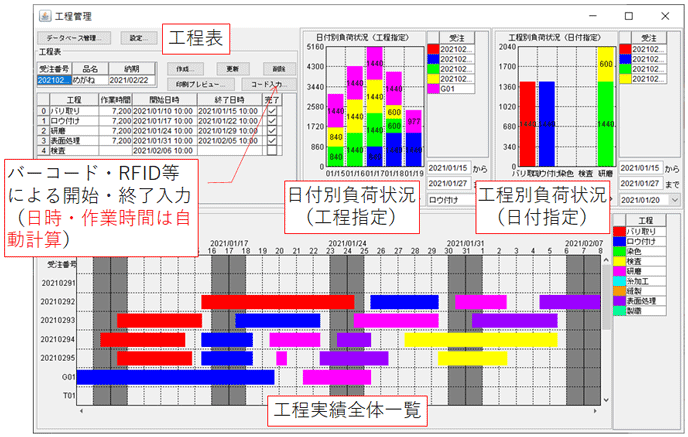Open the コード入力 code input dialog
Screen dimensions: 688x437
coord(268,84)
